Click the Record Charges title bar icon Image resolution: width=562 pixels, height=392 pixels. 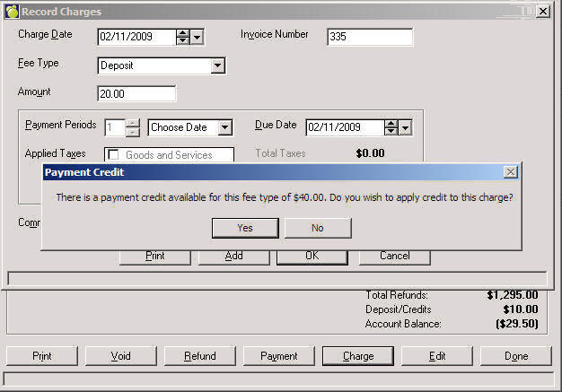coord(11,11)
